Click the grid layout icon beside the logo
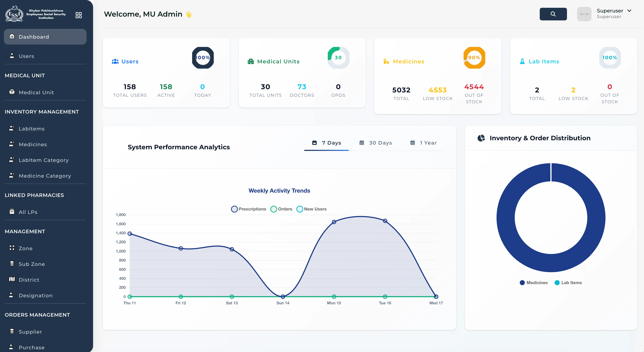This screenshot has width=644, height=352. point(78,15)
